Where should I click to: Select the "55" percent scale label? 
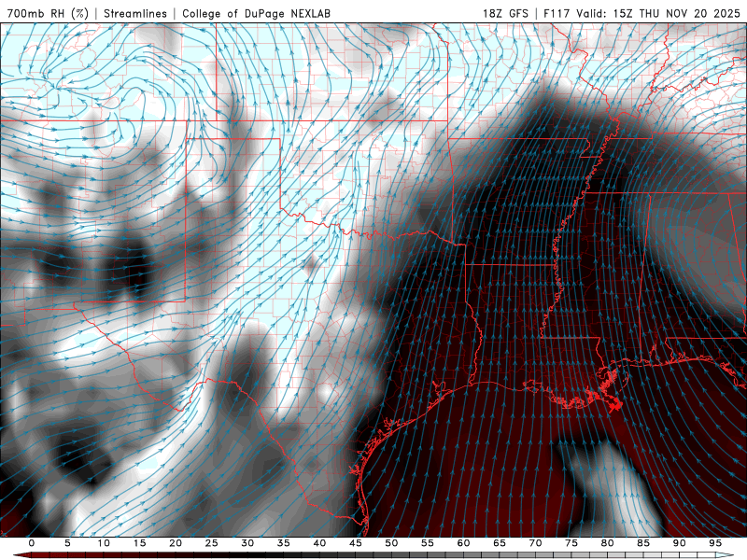[428, 543]
